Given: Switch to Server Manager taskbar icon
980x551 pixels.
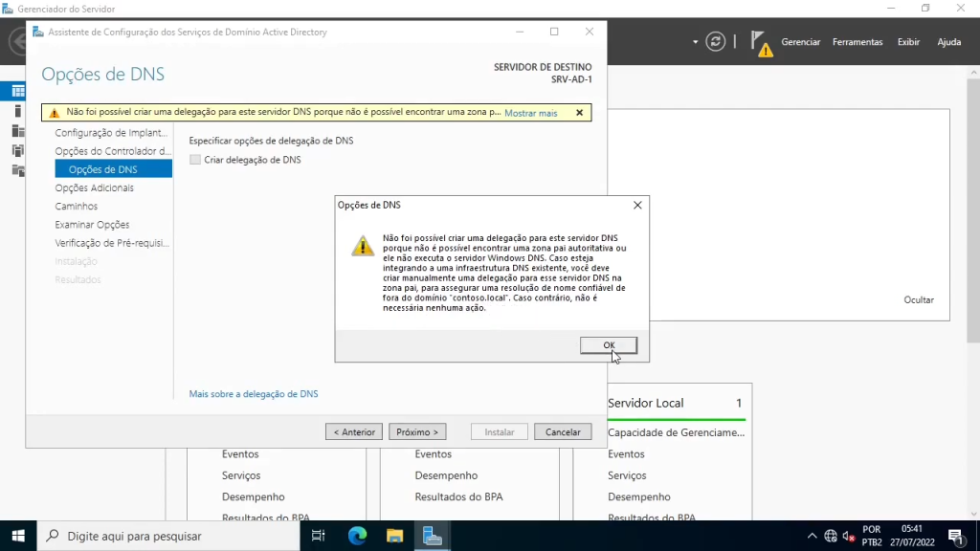Looking at the screenshot, I should 432,536.
